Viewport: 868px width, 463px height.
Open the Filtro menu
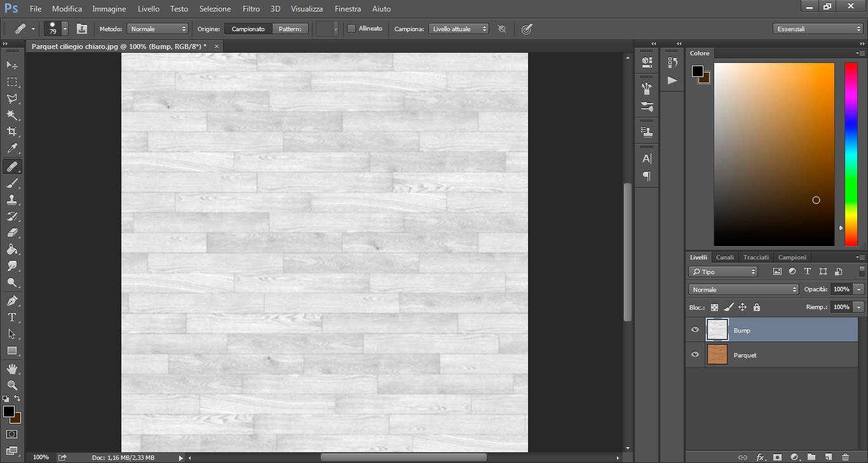pyautogui.click(x=251, y=9)
